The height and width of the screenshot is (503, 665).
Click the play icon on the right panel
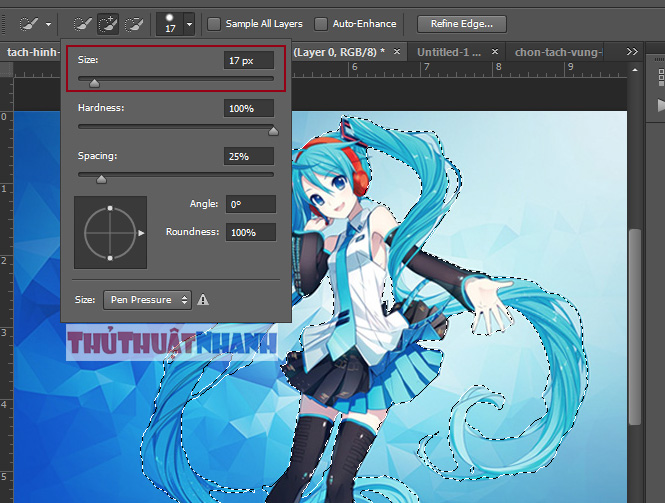point(661,105)
